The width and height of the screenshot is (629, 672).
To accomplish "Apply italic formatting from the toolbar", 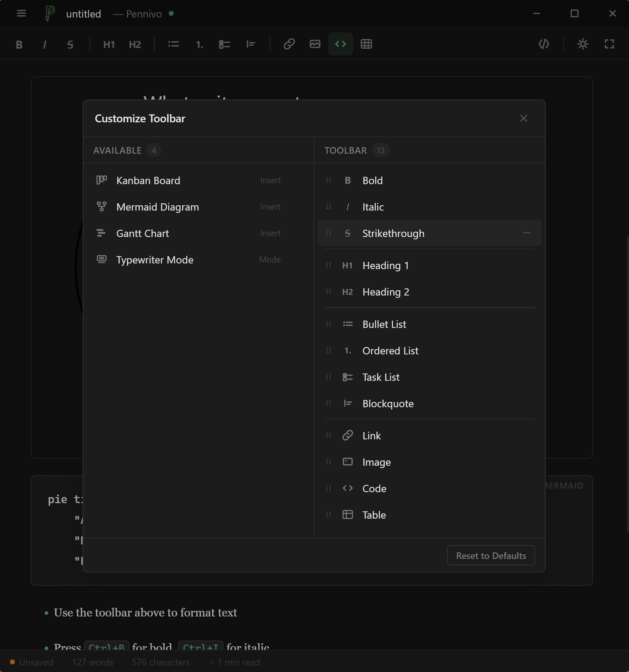I will click(x=45, y=44).
